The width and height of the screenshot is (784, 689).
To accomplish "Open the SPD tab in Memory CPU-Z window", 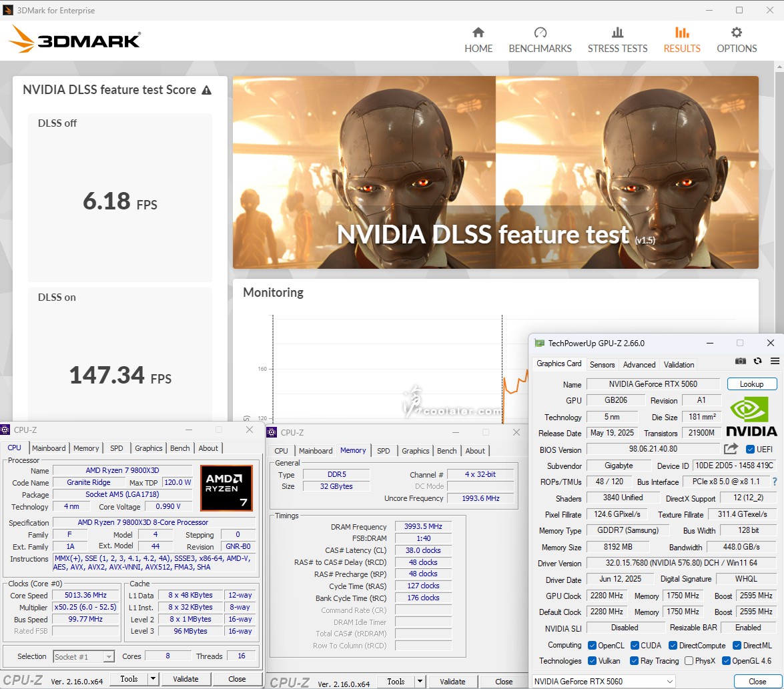I will 384,451.
